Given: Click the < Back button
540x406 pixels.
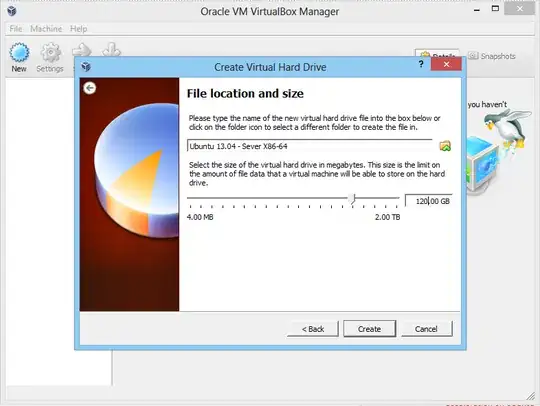Looking at the screenshot, I should tap(313, 329).
